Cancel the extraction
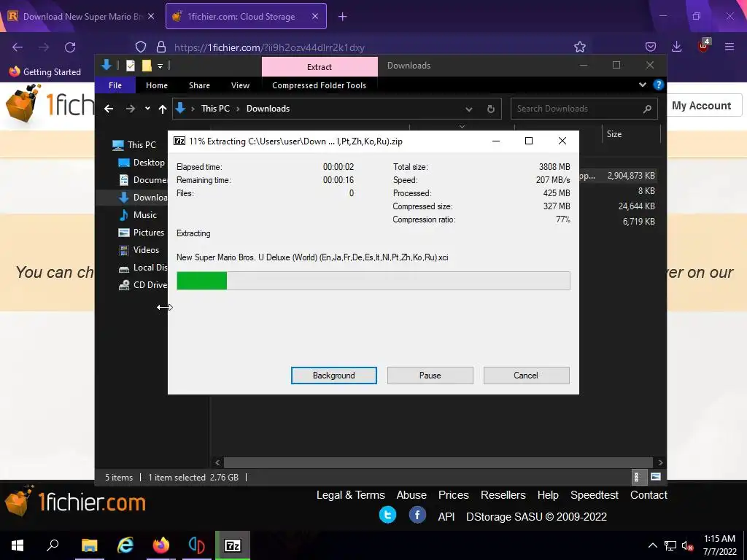Image resolution: width=747 pixels, height=560 pixels. (x=526, y=376)
